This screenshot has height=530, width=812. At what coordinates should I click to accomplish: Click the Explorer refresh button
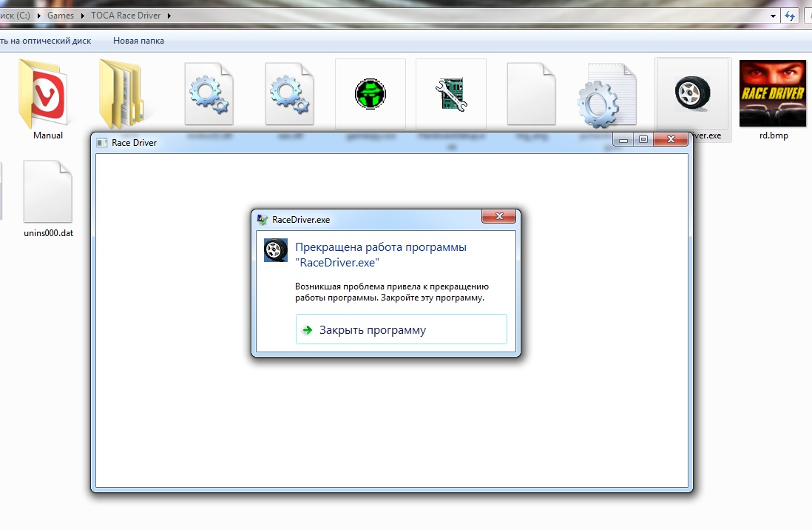click(x=790, y=16)
